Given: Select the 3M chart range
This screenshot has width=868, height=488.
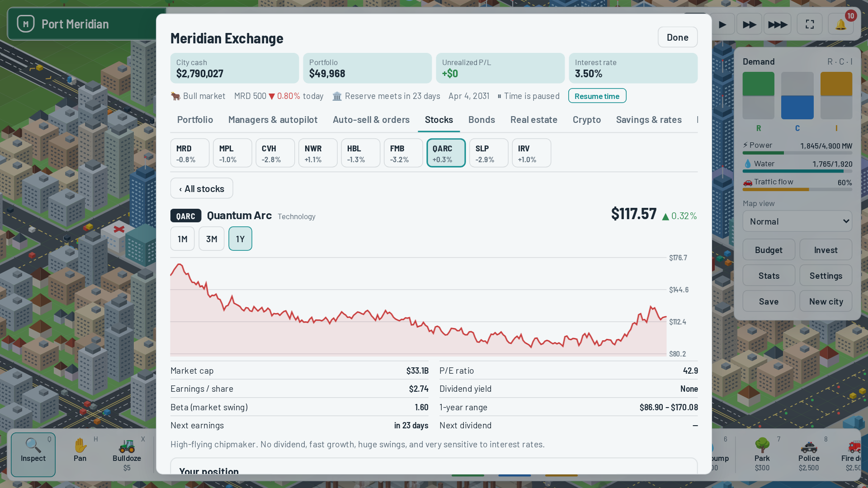Looking at the screenshot, I should click(x=212, y=239).
